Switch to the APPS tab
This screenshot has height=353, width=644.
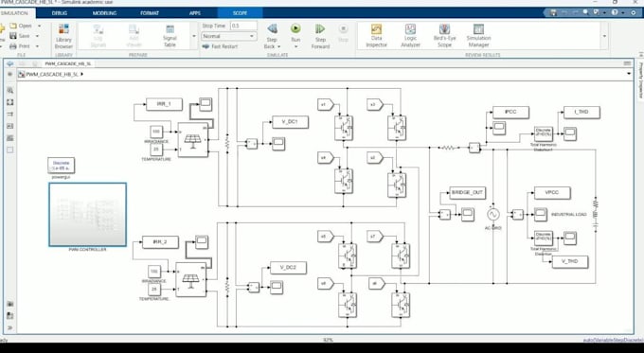(195, 13)
